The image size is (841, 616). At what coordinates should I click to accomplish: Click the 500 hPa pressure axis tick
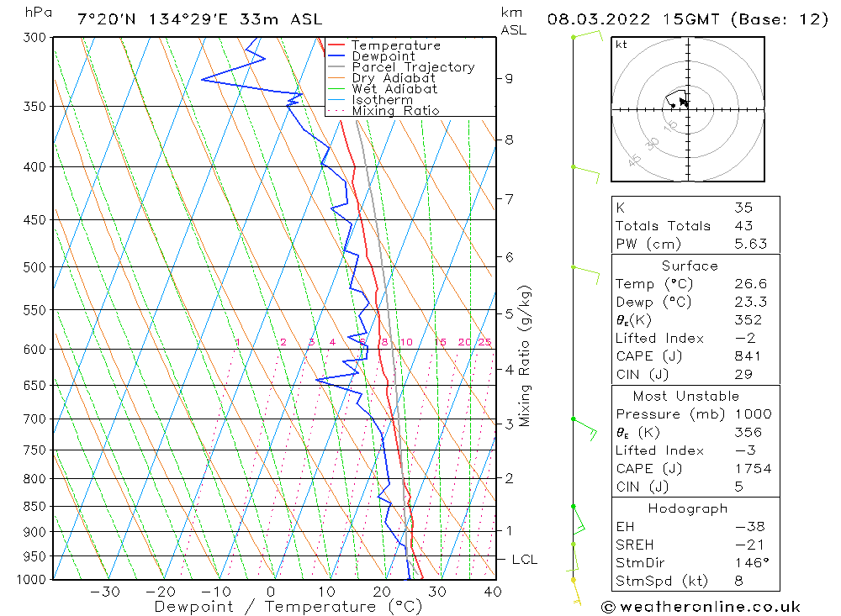point(34,267)
